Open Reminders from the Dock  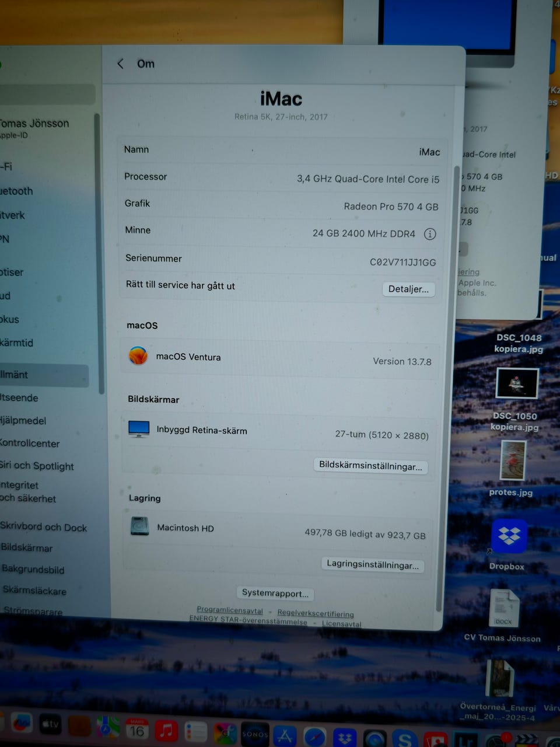(195, 732)
